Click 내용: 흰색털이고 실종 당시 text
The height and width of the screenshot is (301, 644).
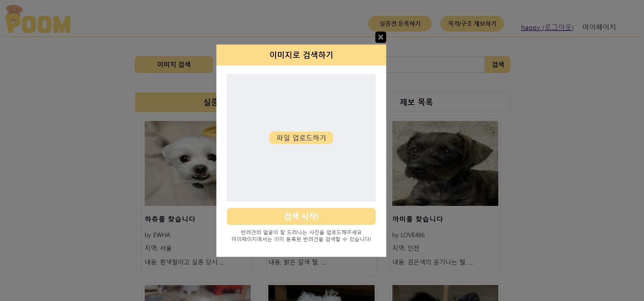tap(184, 262)
